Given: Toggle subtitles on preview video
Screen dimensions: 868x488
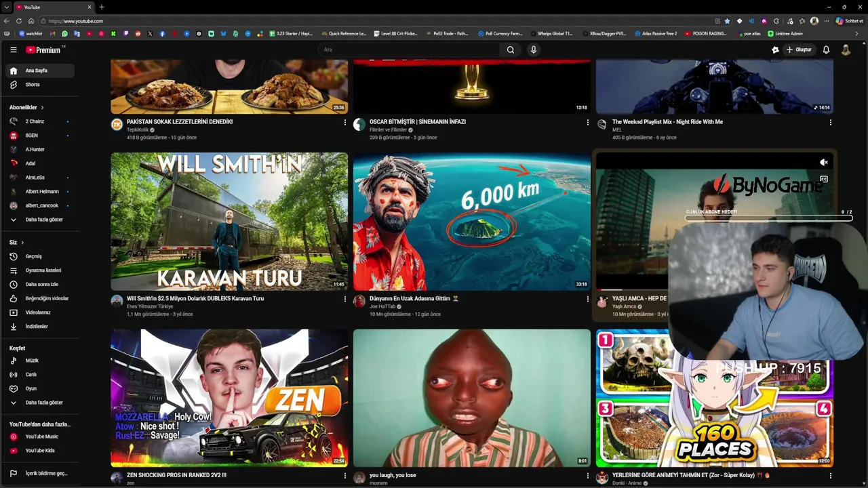Looking at the screenshot, I should pos(824,180).
